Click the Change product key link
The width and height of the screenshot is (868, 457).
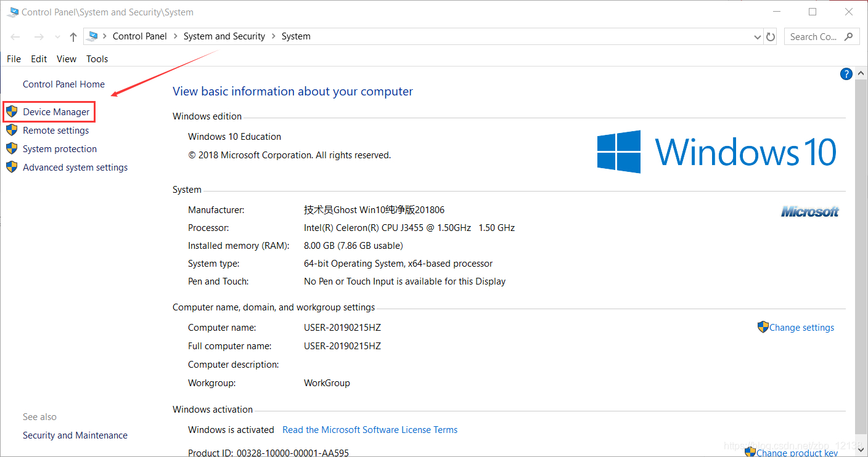tap(797, 453)
